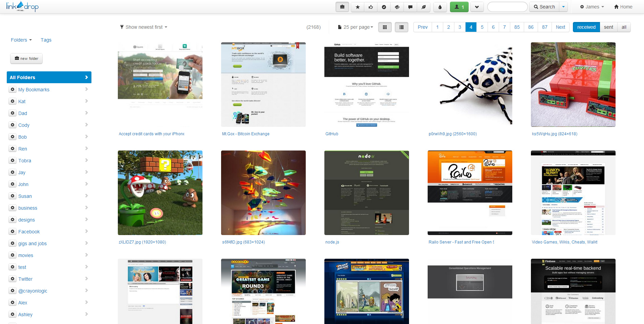Open the 25 per page dropdown
The width and height of the screenshot is (644, 324).
356,27
